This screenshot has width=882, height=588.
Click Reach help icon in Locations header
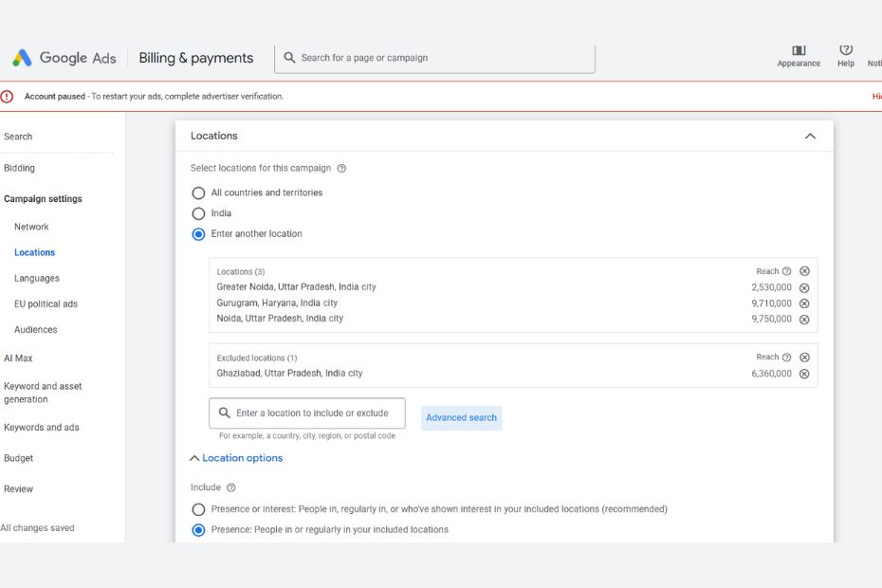pos(786,271)
